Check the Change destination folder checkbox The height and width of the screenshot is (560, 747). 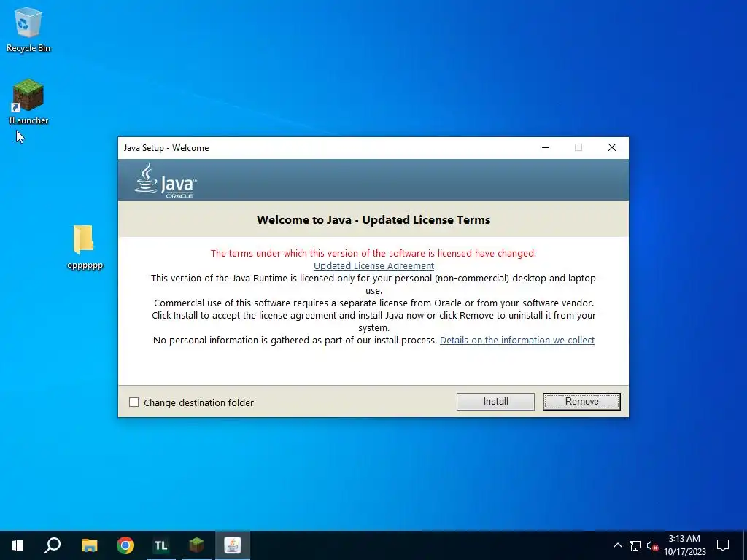[x=134, y=402]
